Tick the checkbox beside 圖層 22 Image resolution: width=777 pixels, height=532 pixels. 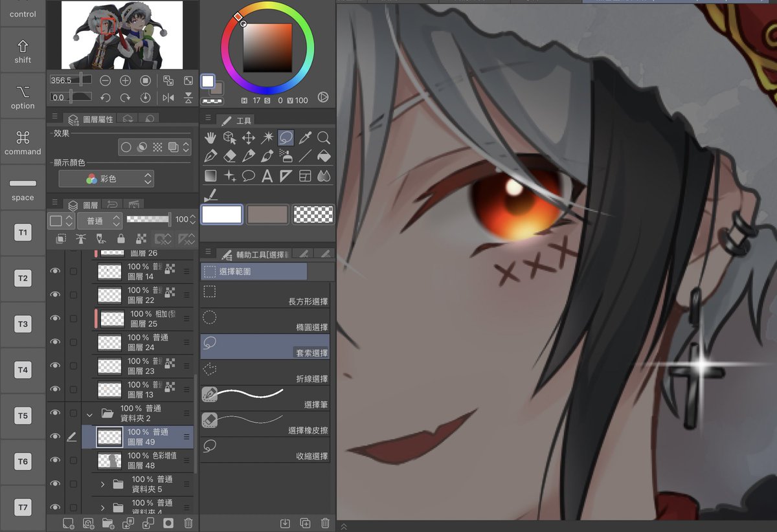[73, 294]
